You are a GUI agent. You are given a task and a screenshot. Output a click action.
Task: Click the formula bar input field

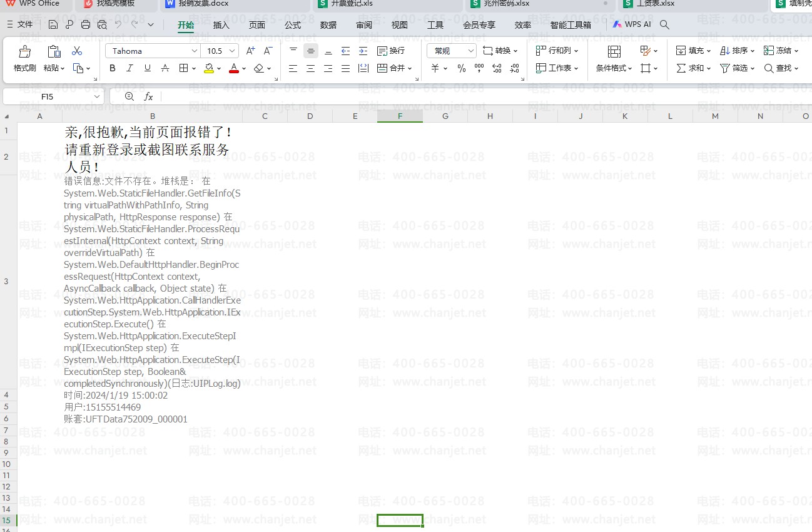[x=486, y=96]
